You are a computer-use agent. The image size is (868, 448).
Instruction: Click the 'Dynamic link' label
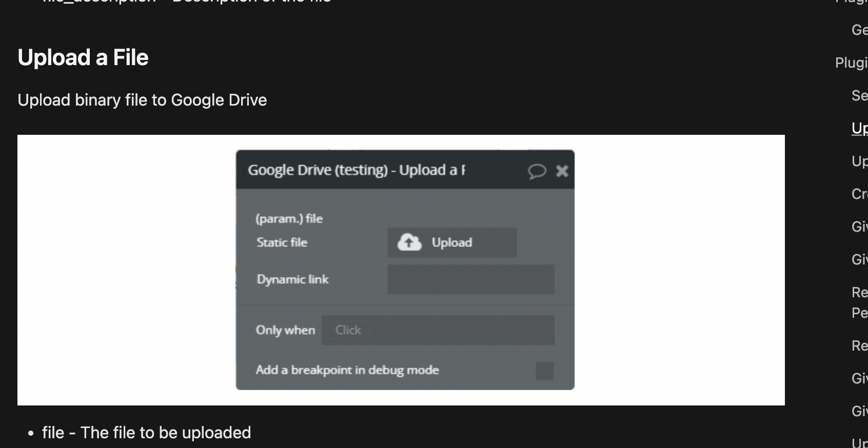293,279
